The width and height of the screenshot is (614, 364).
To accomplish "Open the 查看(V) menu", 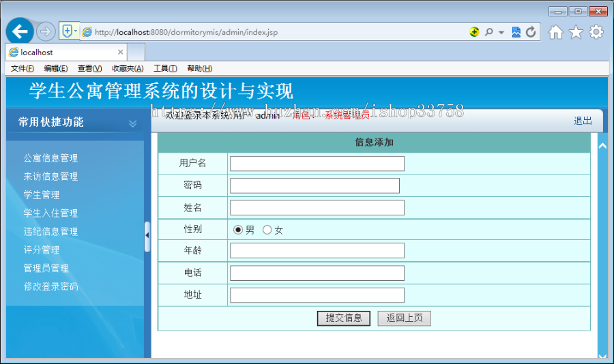I will (x=89, y=68).
